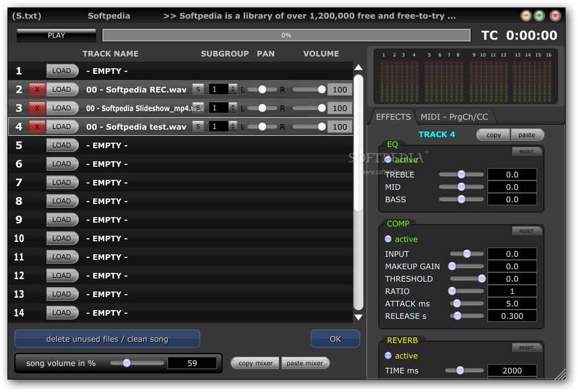Click the REVERB TIME ms value field showing 2000
The image size is (578, 392).
click(512, 371)
